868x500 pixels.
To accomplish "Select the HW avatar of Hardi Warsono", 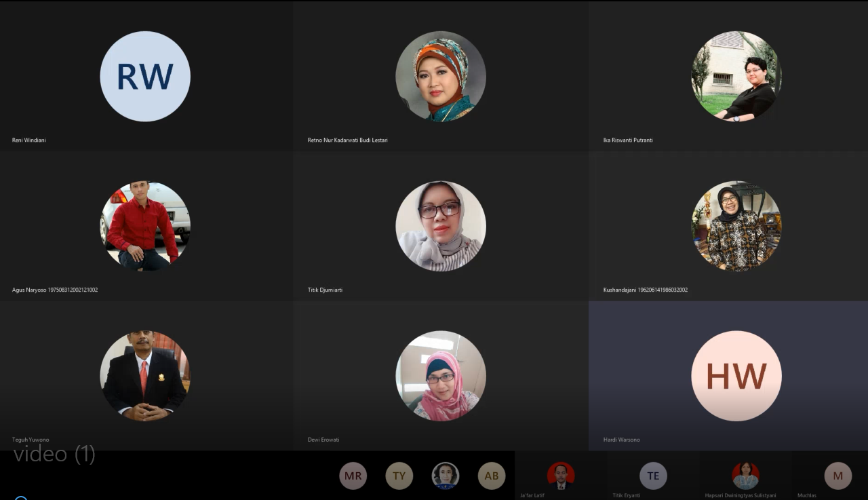I will click(736, 375).
